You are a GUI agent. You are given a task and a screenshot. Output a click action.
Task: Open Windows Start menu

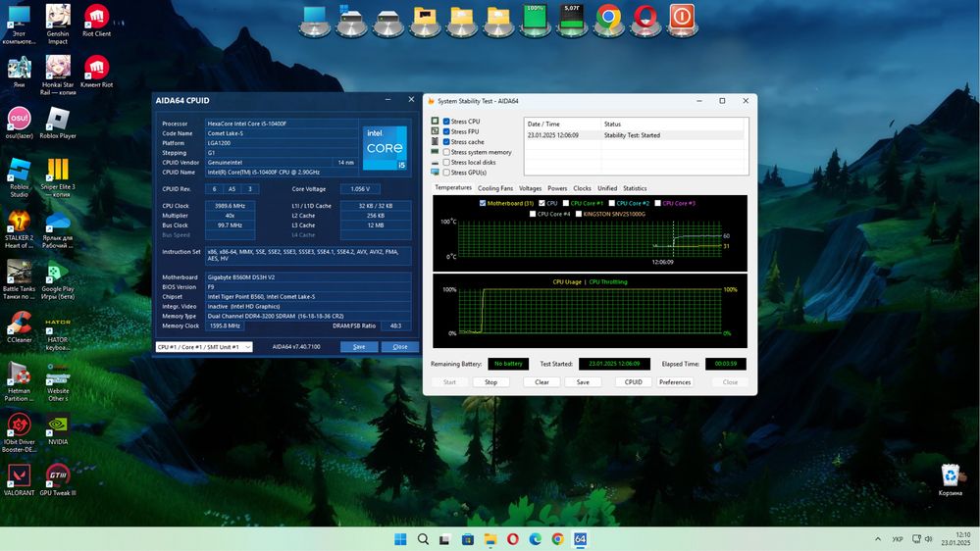[400, 538]
